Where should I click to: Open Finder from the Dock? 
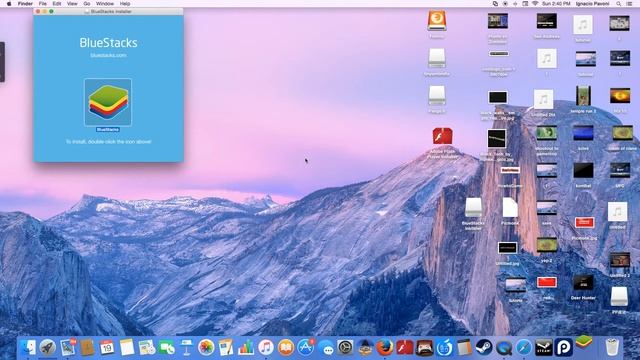(28, 347)
